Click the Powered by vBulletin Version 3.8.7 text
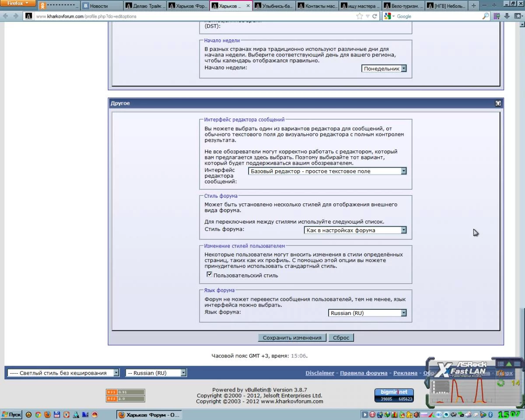Screen dimensions: 525x420 (x=259, y=390)
